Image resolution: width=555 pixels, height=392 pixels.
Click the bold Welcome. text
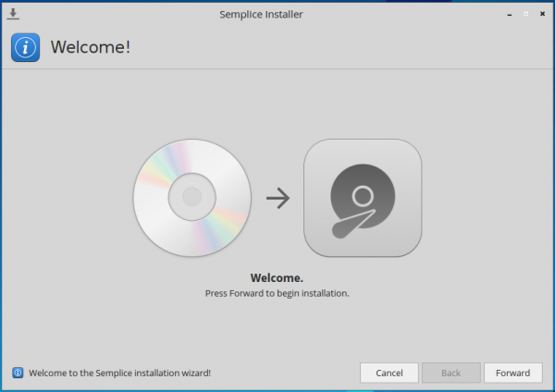point(277,278)
